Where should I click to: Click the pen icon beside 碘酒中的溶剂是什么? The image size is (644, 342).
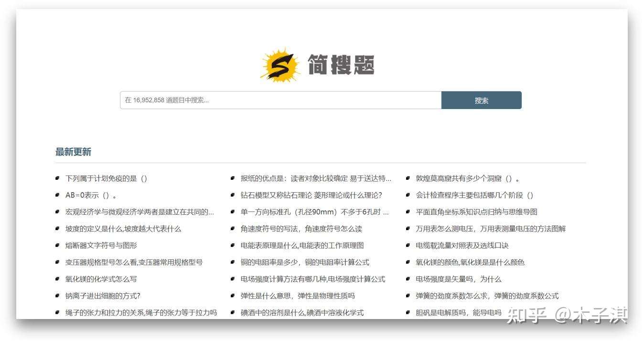pos(232,312)
